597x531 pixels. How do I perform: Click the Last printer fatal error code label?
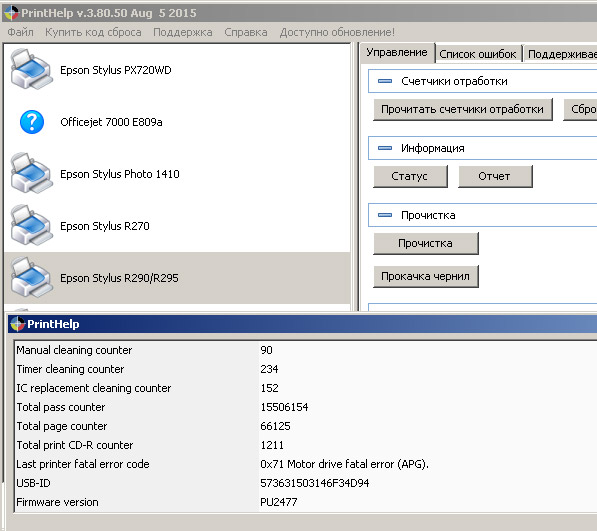click(x=83, y=464)
